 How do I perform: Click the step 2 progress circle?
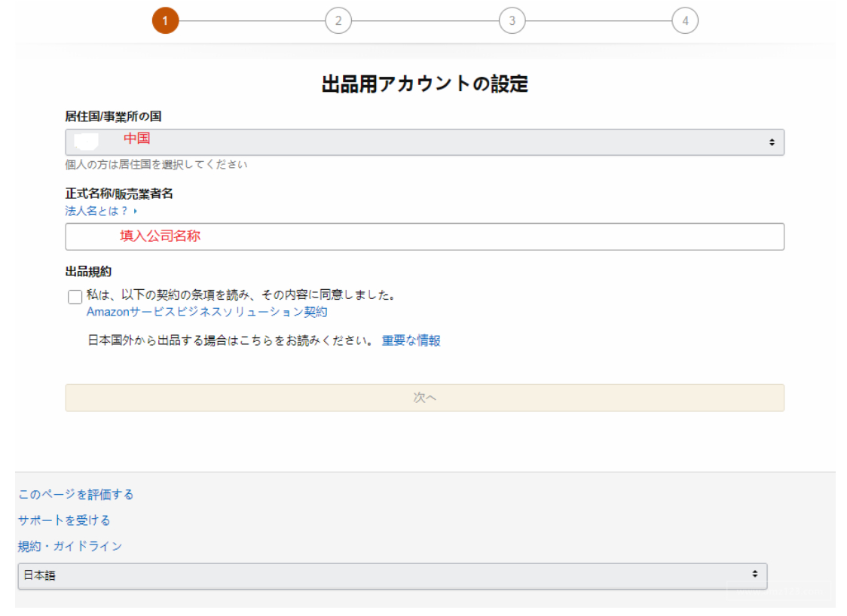click(x=338, y=20)
